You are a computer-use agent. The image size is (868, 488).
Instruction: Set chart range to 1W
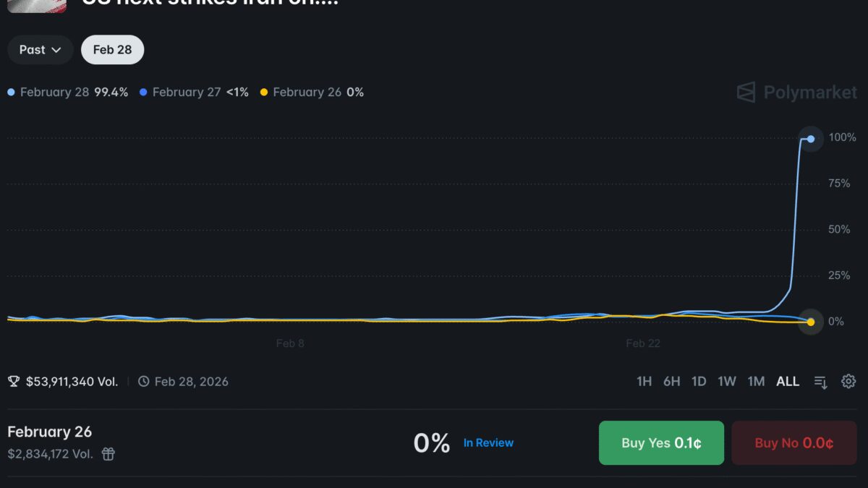[x=727, y=381]
